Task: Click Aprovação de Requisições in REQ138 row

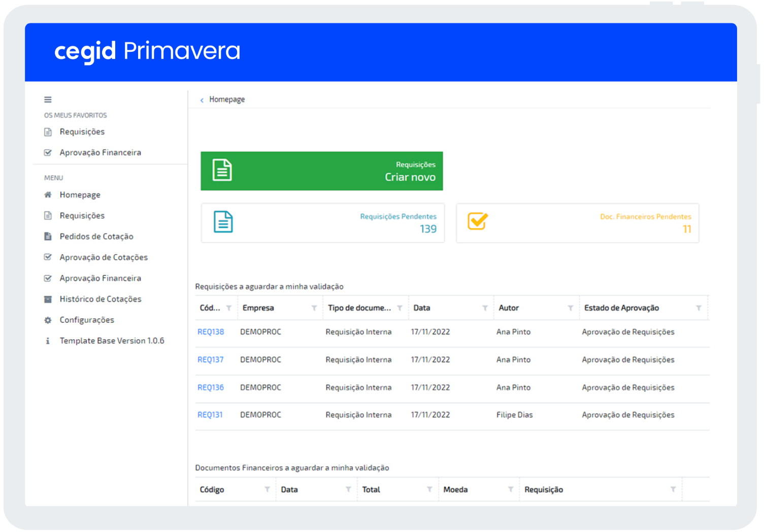Action: [628, 332]
